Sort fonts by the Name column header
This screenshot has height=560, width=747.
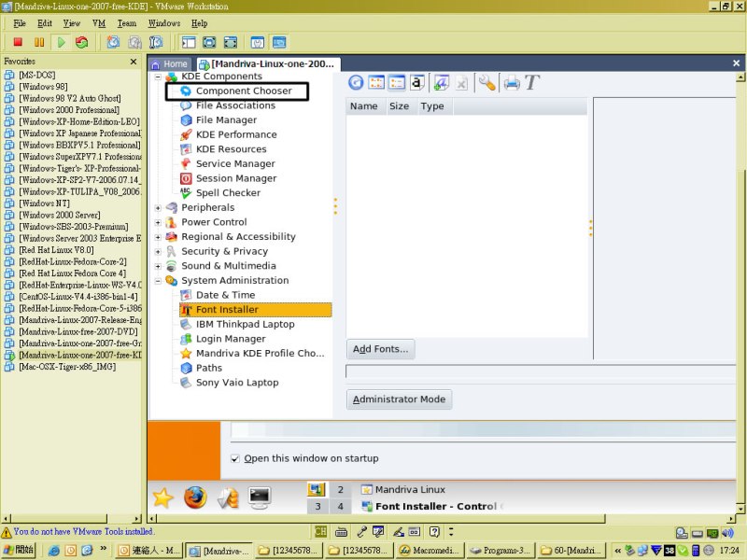(364, 106)
